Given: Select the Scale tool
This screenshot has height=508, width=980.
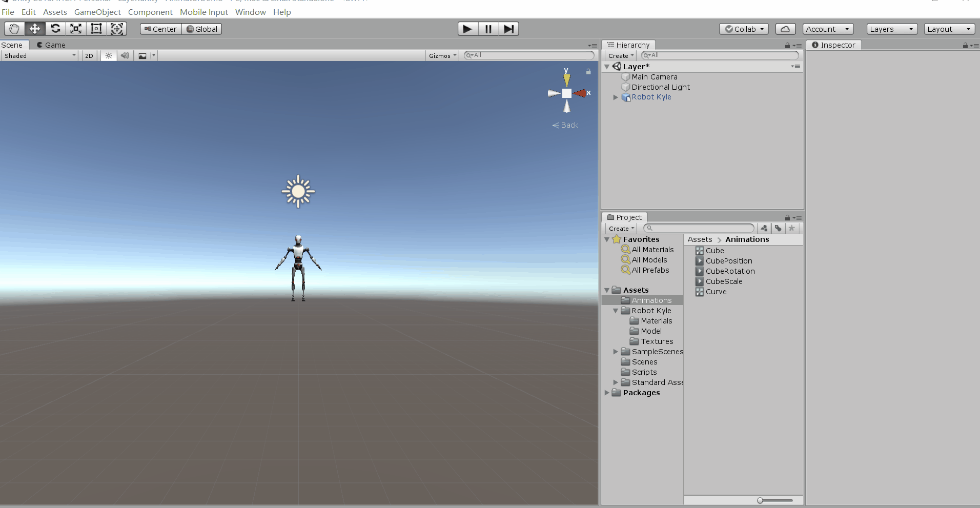Looking at the screenshot, I should pos(76,29).
